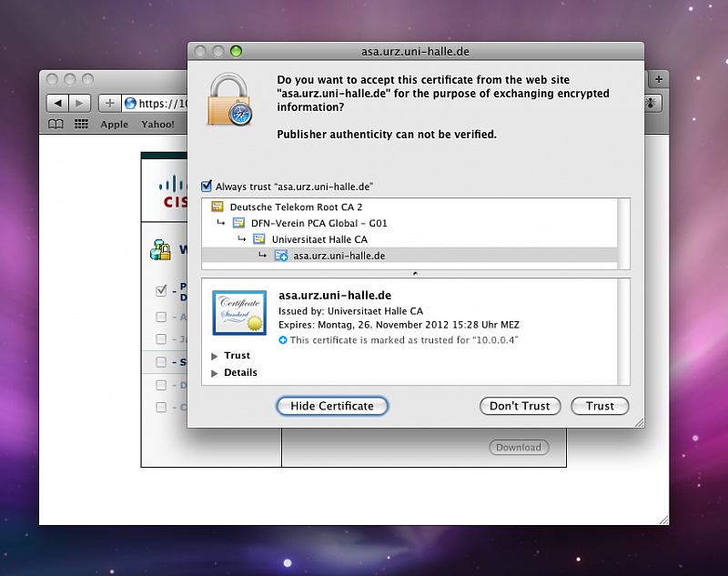Click the certificate chain list scrollbar
The height and width of the screenshot is (576, 728).
pos(623,234)
